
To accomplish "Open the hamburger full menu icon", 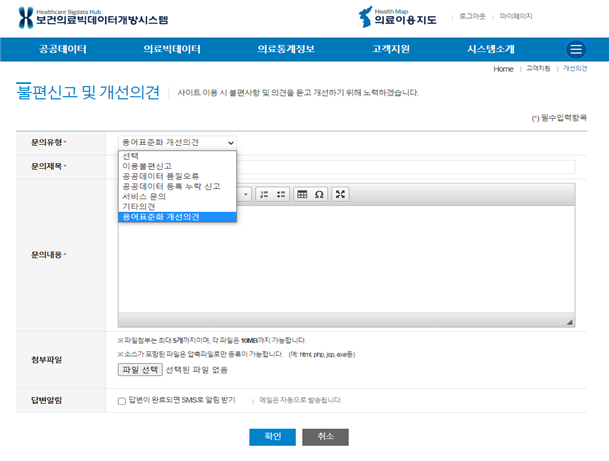I will click(575, 49).
